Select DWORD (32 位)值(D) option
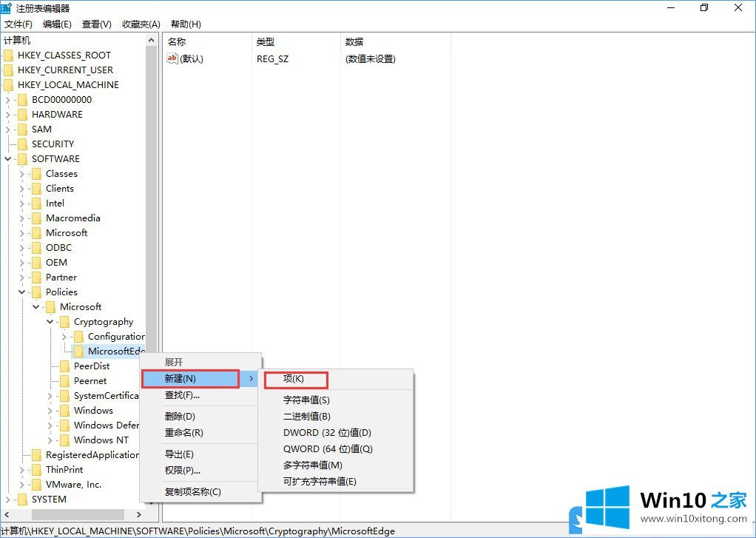 (x=336, y=433)
